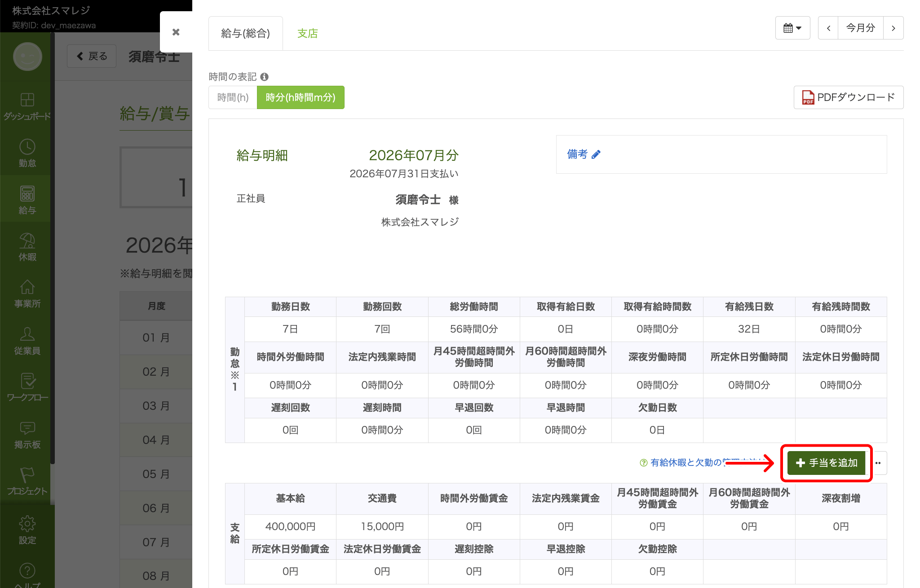Click the info icon beside 時間の表記
Image resolution: width=920 pixels, height=588 pixels.
pos(265,77)
